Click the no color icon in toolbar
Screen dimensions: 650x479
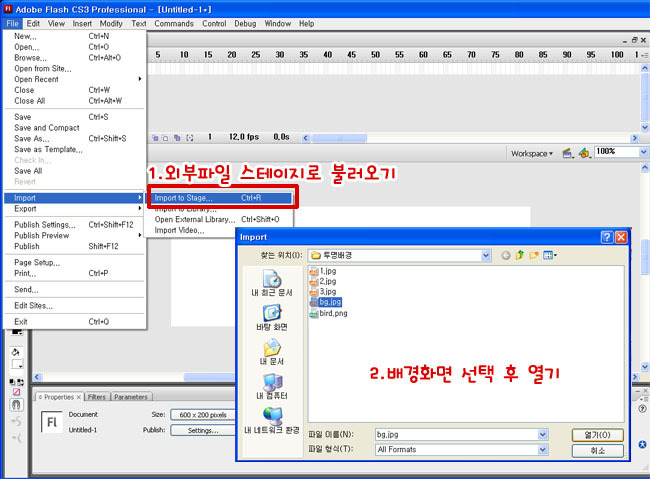point(17,391)
